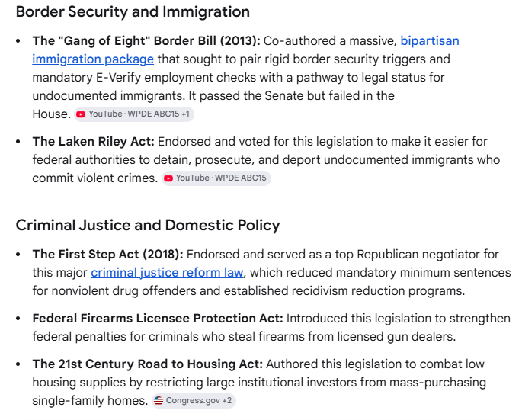The image size is (522, 420).
Task: Click the YouTube icon after "House."
Action: click(x=81, y=114)
